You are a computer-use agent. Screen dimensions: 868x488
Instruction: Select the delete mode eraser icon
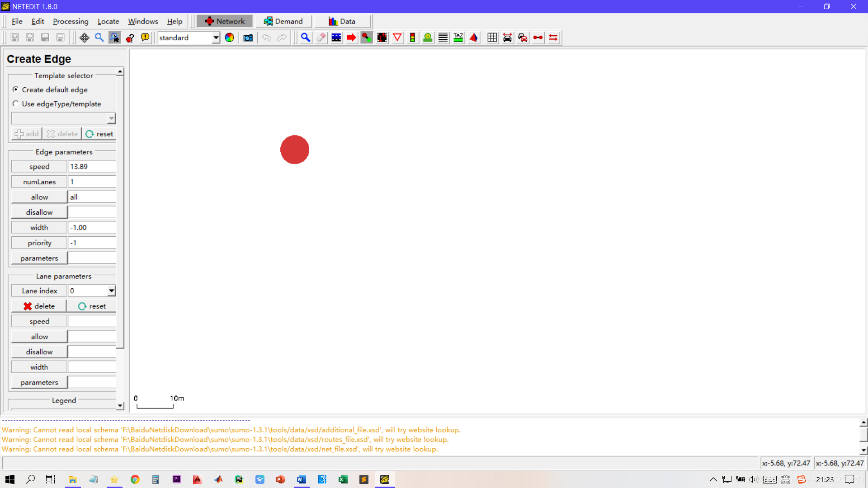coord(321,38)
